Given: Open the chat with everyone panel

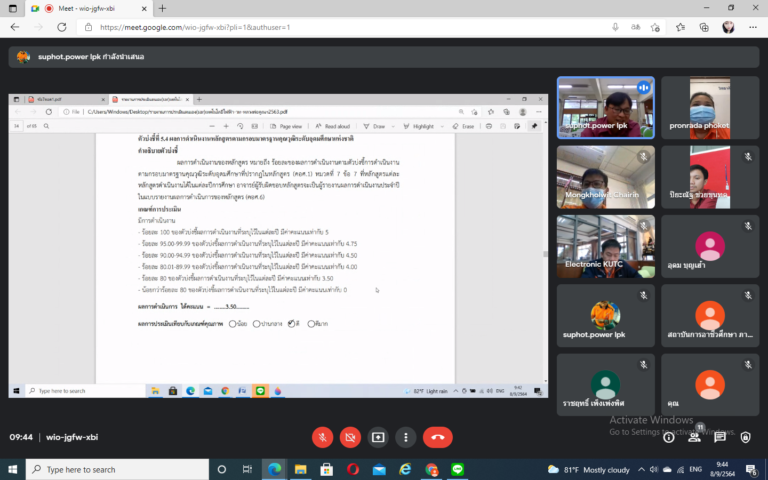Looking at the screenshot, I should 720,437.
